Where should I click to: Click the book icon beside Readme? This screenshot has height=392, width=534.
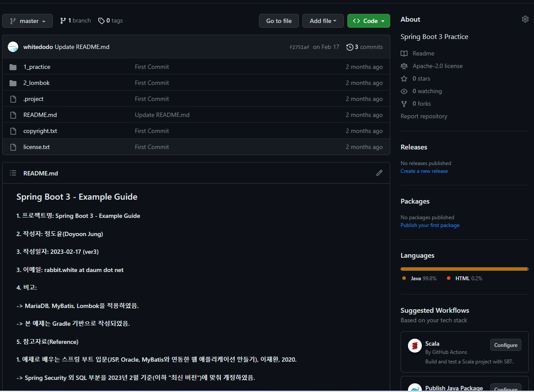(404, 53)
